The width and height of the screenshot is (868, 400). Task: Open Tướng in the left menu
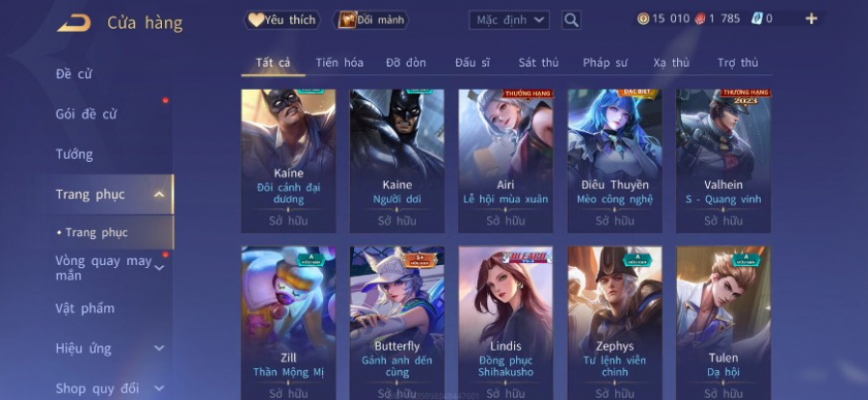[x=74, y=154]
